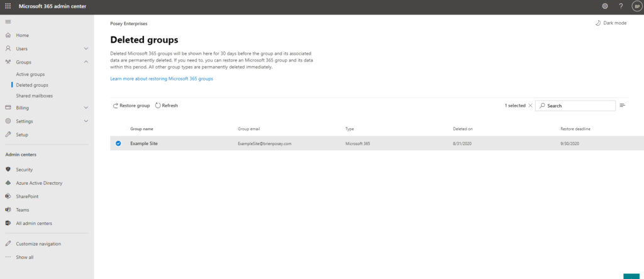This screenshot has height=279, width=644.
Task: Click Customize navigation label
Action: (x=38, y=244)
